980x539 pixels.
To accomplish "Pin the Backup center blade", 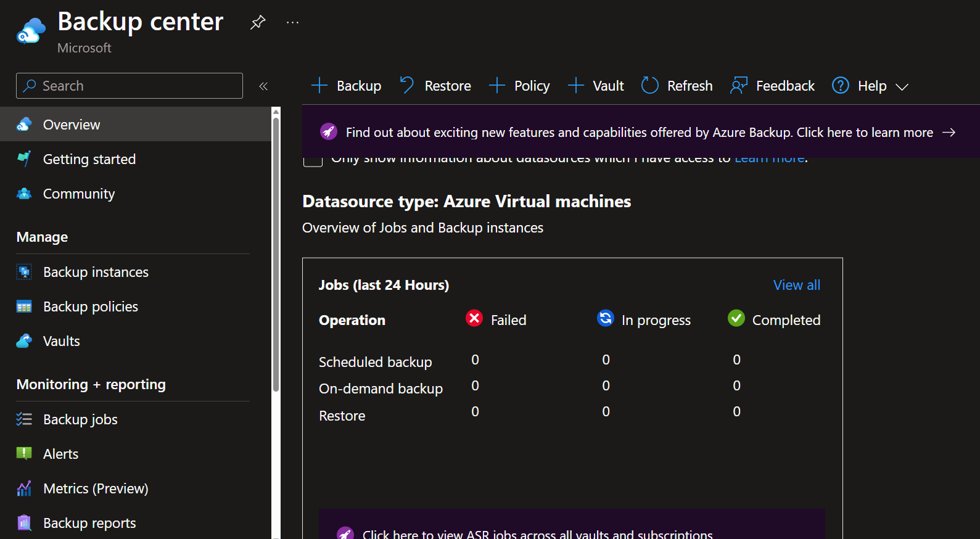I will [x=258, y=22].
